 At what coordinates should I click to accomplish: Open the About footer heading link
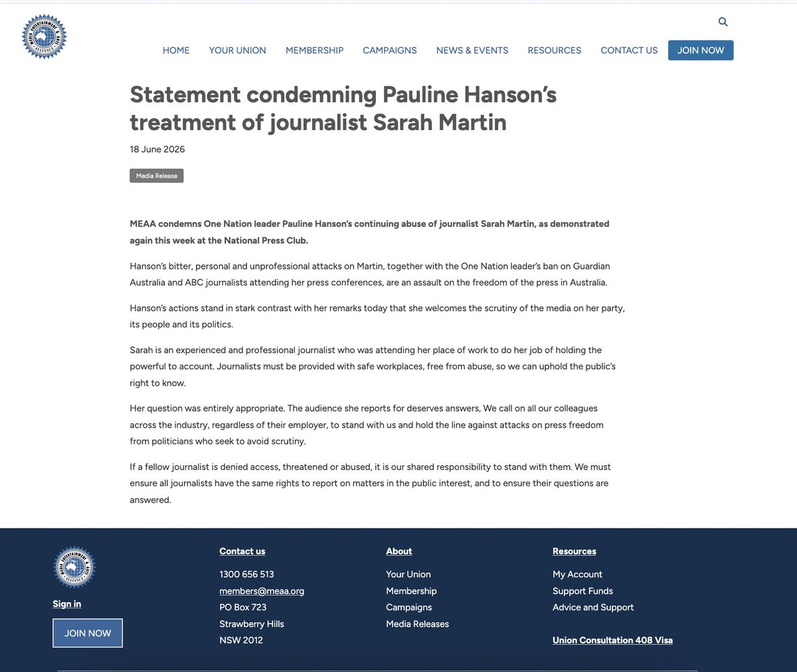click(399, 551)
